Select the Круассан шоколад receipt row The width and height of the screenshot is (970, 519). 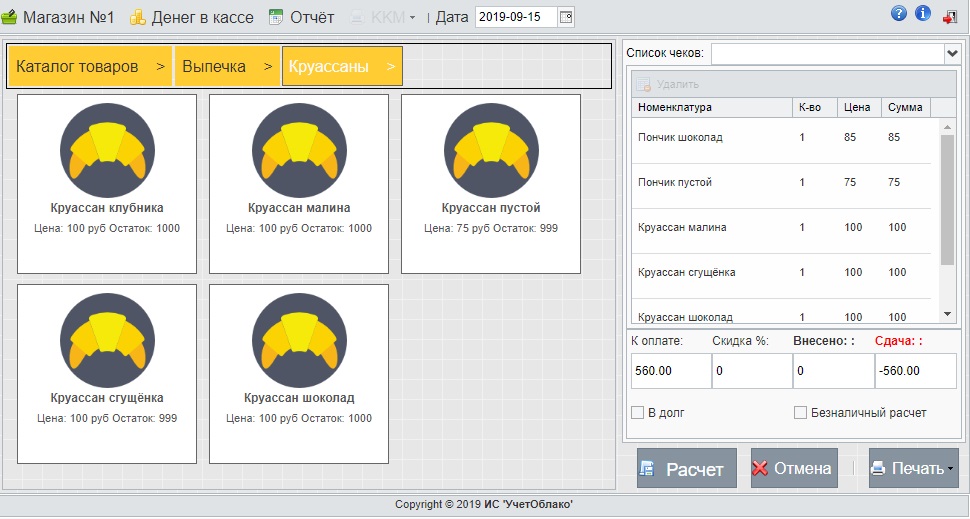coord(781,312)
